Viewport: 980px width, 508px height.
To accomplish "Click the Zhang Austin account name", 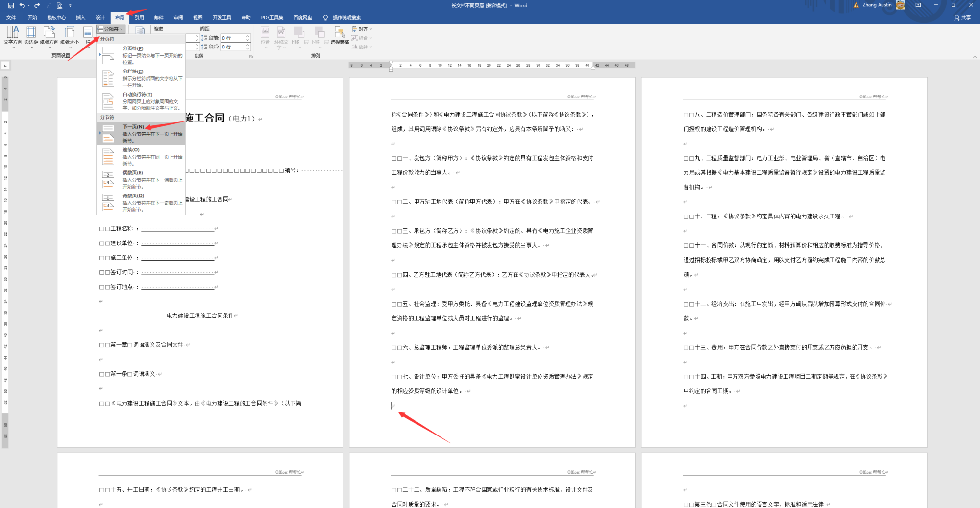I will [877, 5].
